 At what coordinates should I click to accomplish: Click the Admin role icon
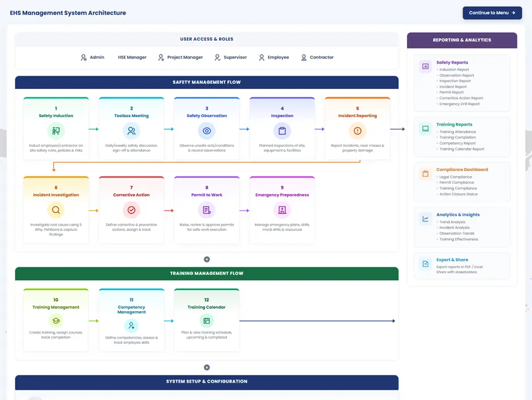click(x=84, y=57)
